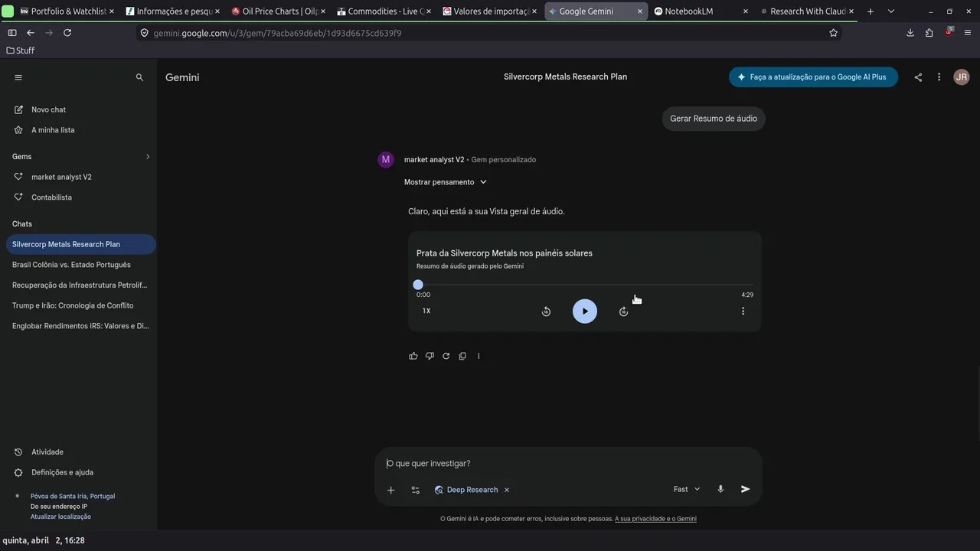This screenshot has width=980, height=551.
Task: Switch to the NotebookLM tab
Action: pyautogui.click(x=701, y=11)
